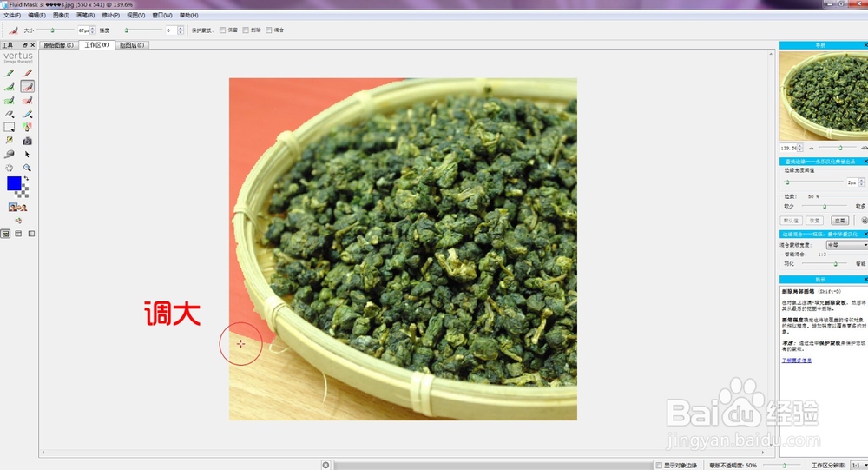Undock the 工具 panel
The height and width of the screenshot is (470, 868).
point(25,45)
